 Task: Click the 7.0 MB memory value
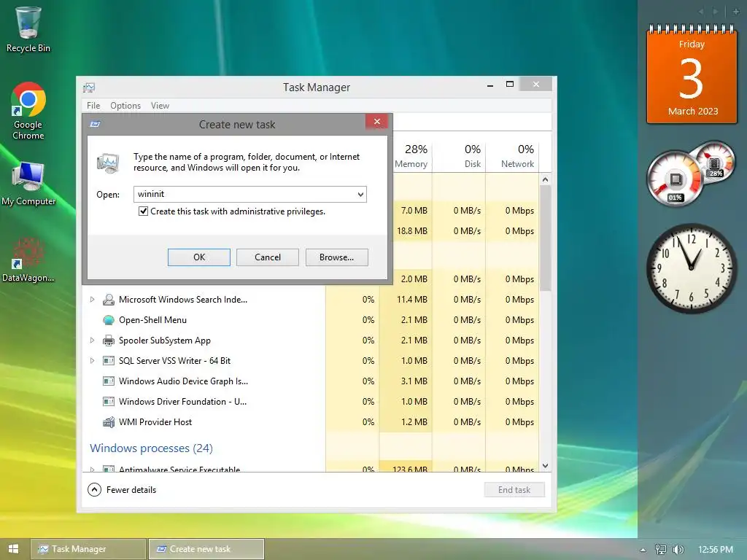(x=414, y=211)
